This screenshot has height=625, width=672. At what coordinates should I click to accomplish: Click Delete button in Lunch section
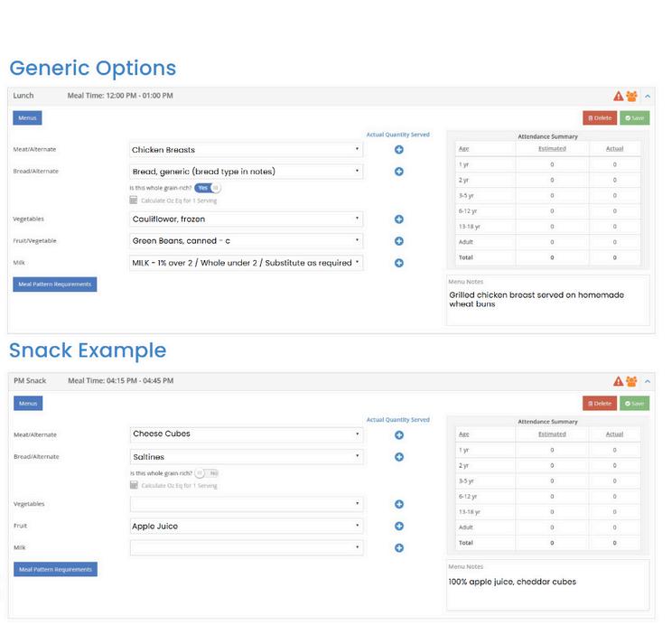600,117
